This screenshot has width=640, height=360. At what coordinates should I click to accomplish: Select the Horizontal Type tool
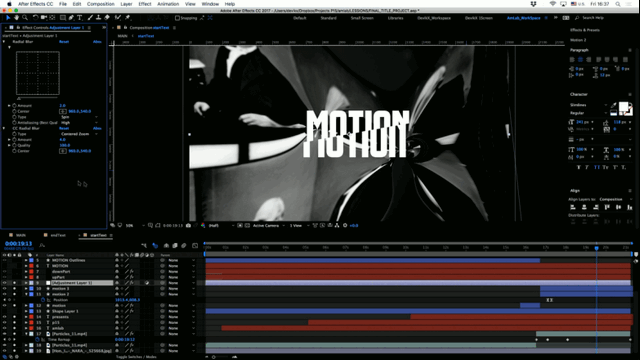(x=80, y=18)
